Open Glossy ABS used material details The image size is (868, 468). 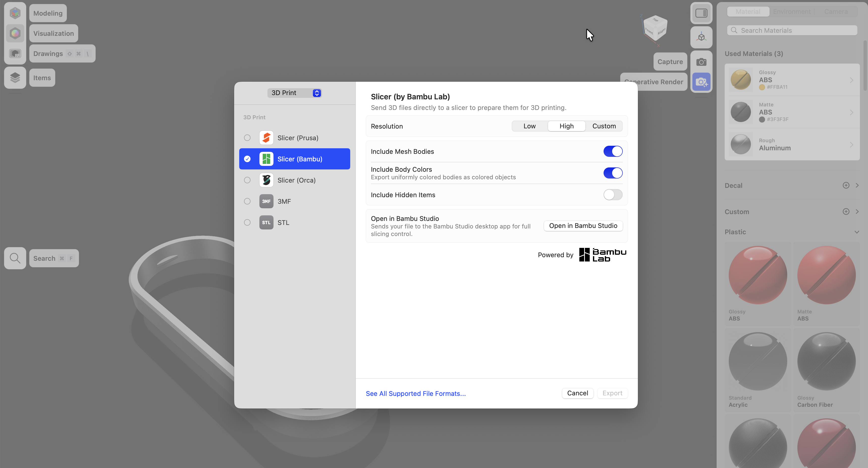[x=792, y=80]
